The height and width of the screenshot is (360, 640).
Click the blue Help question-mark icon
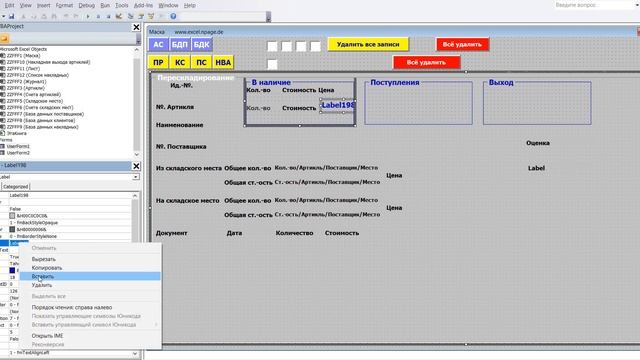(x=173, y=16)
